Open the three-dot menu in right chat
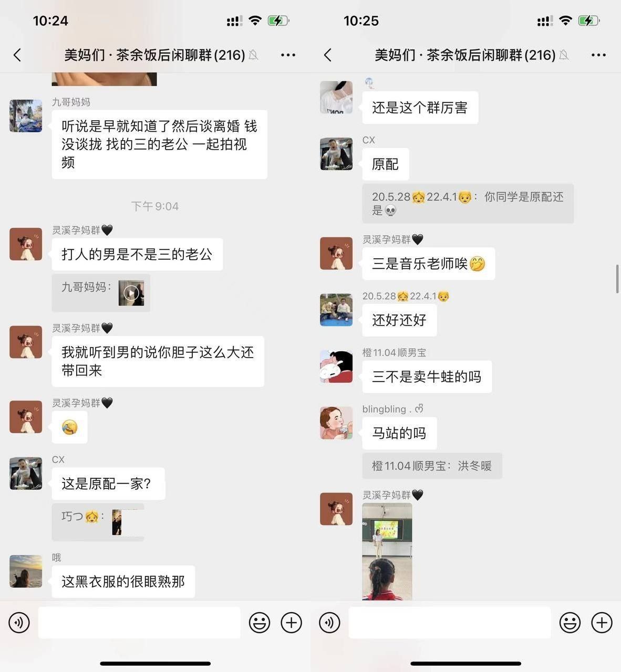 click(x=598, y=55)
